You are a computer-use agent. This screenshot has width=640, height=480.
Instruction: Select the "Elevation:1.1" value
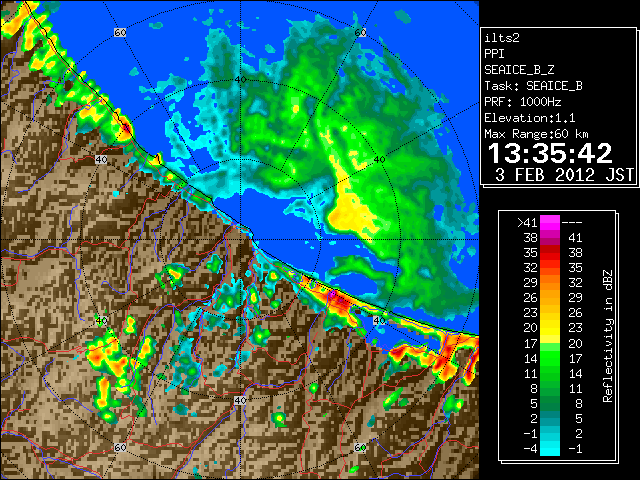[x=530, y=118]
